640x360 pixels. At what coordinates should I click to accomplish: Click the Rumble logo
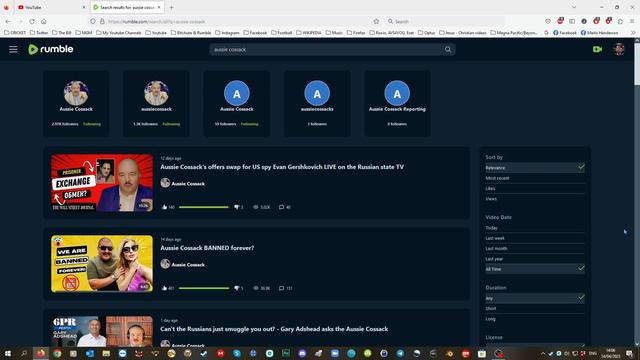pyautogui.click(x=51, y=49)
